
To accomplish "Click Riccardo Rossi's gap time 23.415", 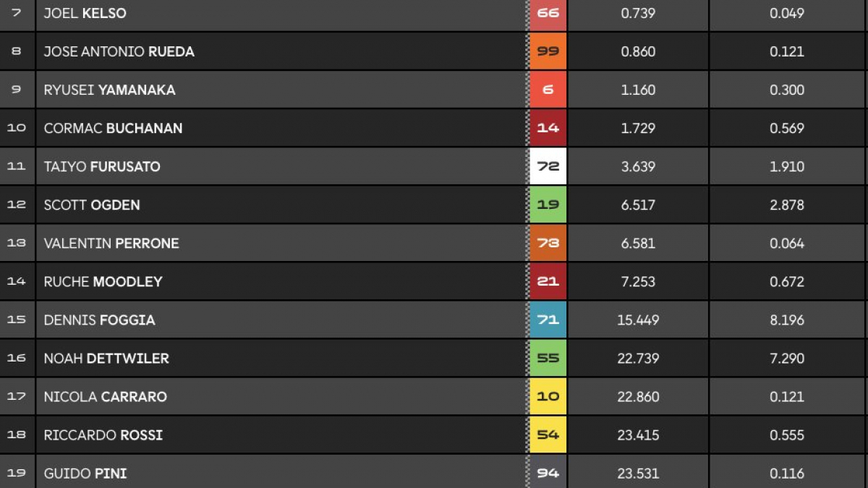I will coord(638,435).
